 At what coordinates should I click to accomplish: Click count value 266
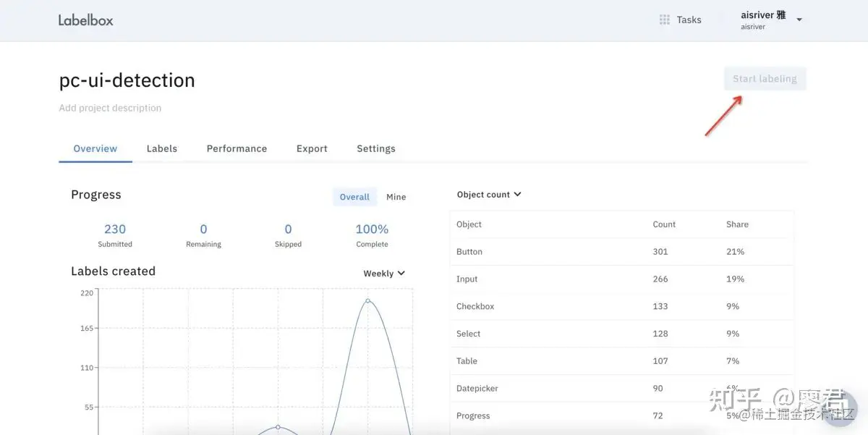[660, 279]
